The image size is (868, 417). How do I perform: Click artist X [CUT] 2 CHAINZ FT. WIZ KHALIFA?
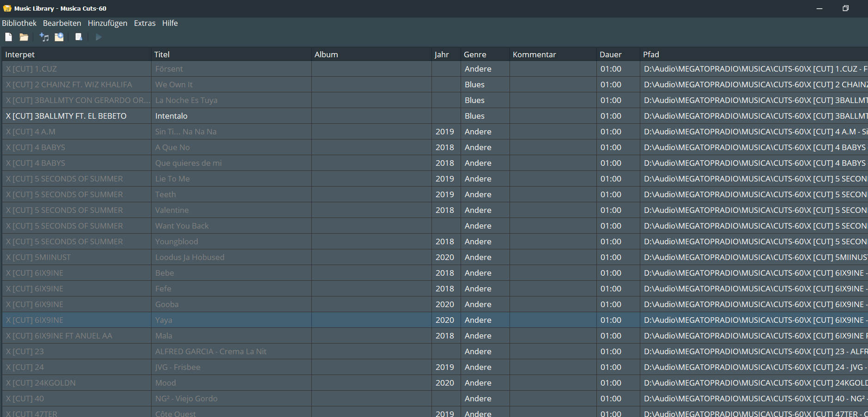tap(69, 85)
